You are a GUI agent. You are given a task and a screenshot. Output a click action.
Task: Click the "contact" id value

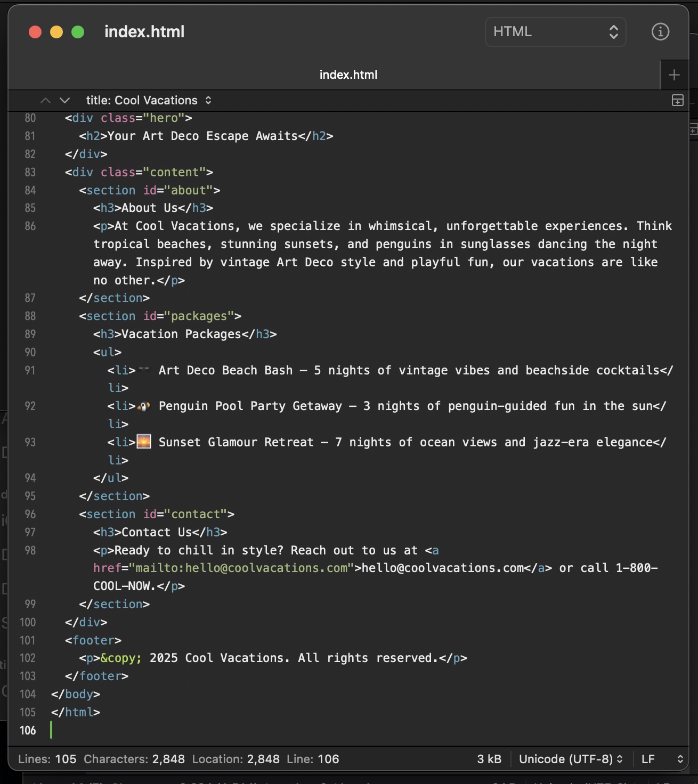click(x=196, y=514)
